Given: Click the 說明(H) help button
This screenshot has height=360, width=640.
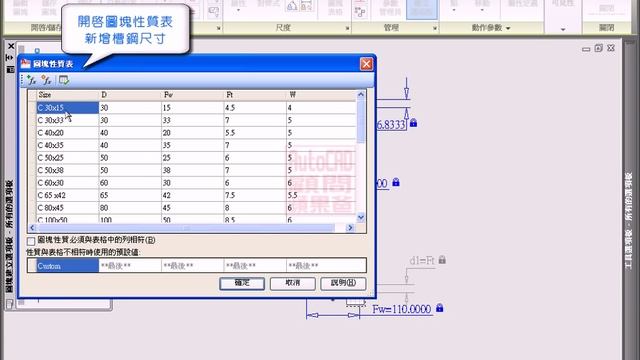Looking at the screenshot, I should click(x=343, y=283).
